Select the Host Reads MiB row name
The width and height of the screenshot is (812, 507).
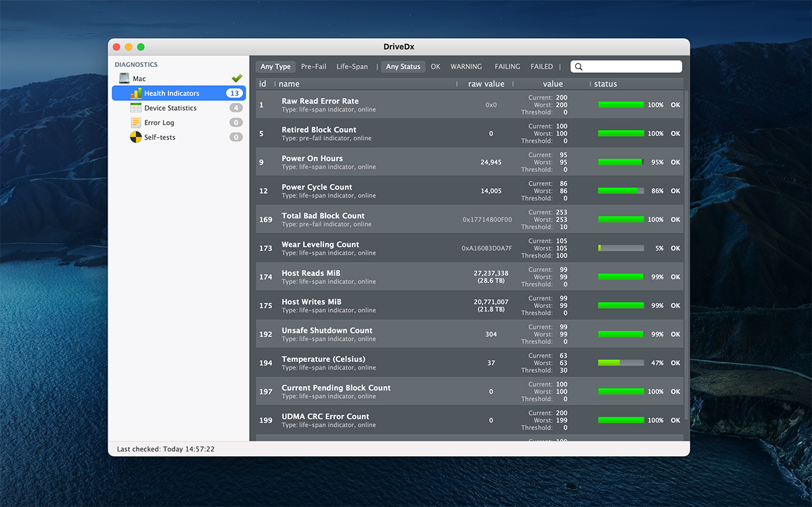click(311, 273)
